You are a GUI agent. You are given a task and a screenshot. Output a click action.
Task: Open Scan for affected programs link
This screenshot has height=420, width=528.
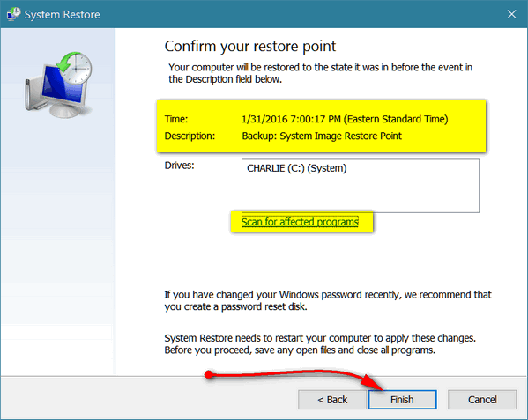point(300,222)
